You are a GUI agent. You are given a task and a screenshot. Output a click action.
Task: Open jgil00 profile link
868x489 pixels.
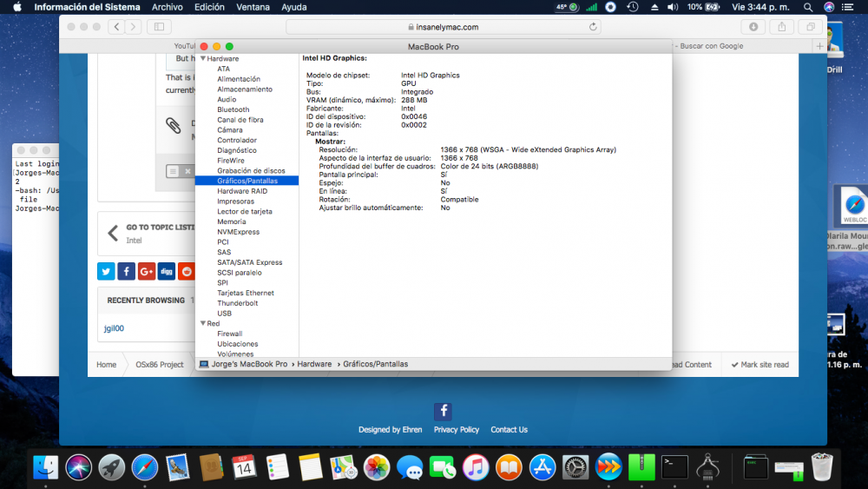(114, 328)
